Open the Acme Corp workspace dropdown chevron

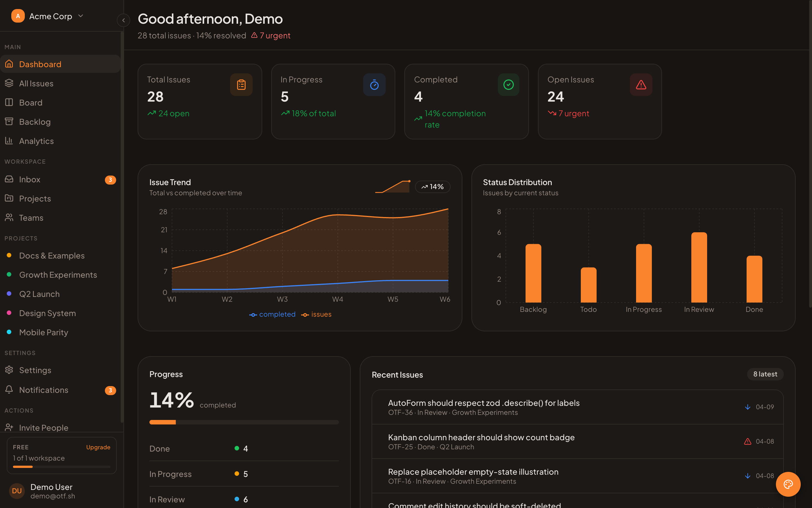pos(81,16)
